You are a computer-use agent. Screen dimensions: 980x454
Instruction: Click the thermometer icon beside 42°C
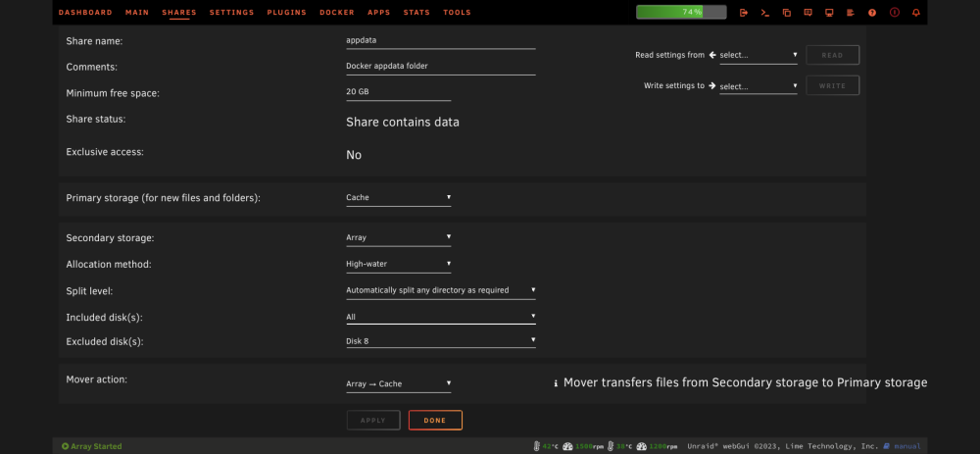(x=537, y=446)
